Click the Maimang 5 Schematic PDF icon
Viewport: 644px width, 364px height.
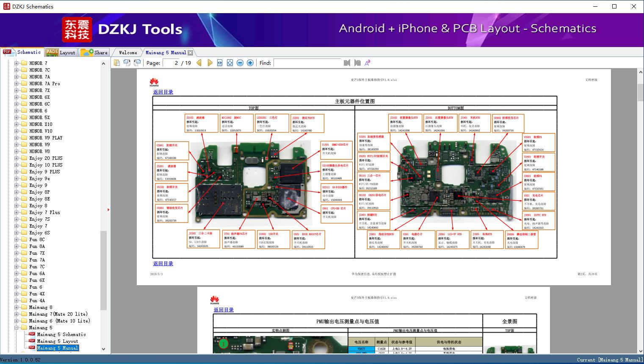[32, 334]
